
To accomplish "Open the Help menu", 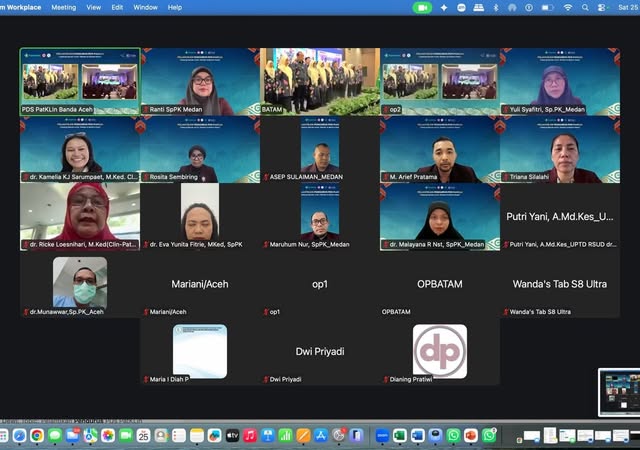I will coord(175,7).
